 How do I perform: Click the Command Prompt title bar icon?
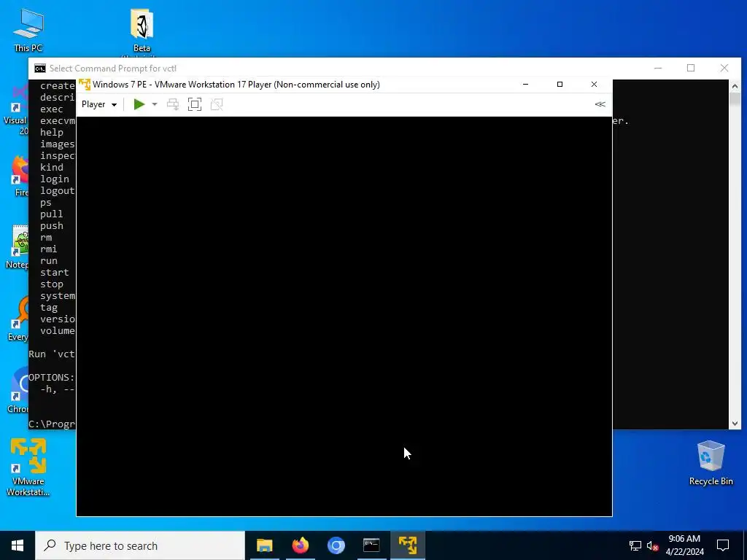(x=40, y=69)
